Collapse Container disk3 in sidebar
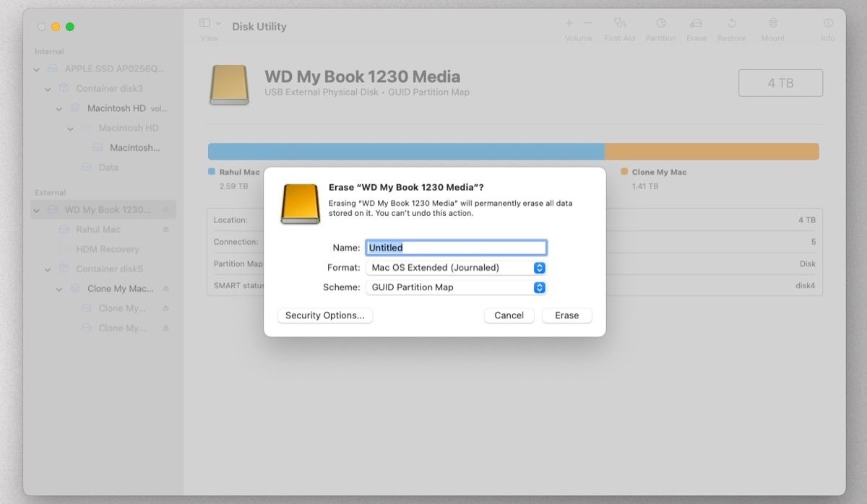 pyautogui.click(x=48, y=89)
